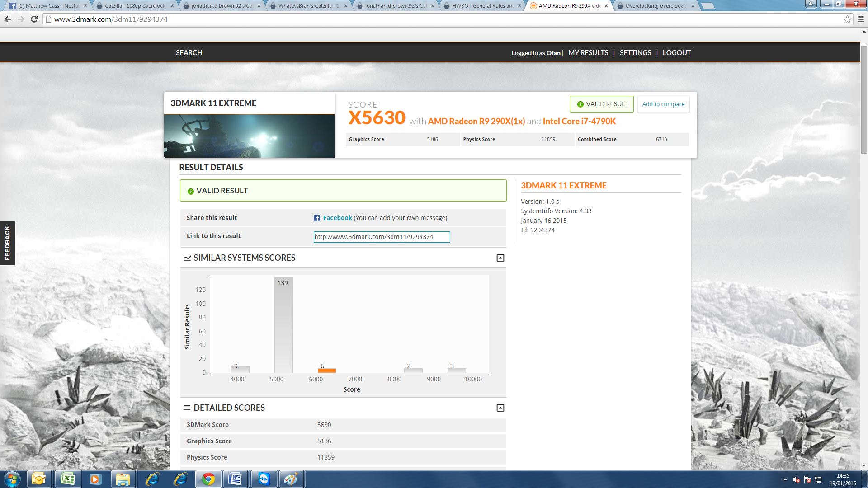
Task: Click the Graphics Score value 5186 in details
Action: [x=324, y=441]
